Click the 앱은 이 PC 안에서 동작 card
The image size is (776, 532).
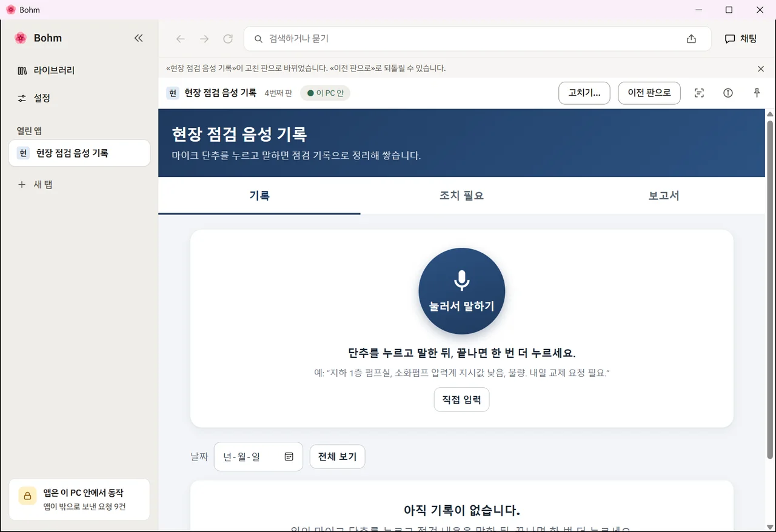[79, 500]
